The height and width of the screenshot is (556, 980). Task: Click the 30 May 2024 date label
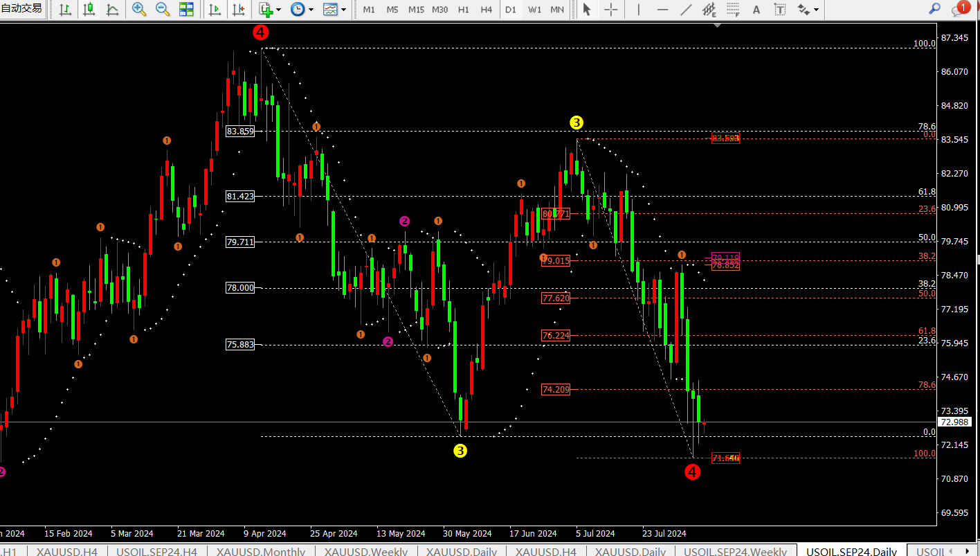click(x=467, y=534)
